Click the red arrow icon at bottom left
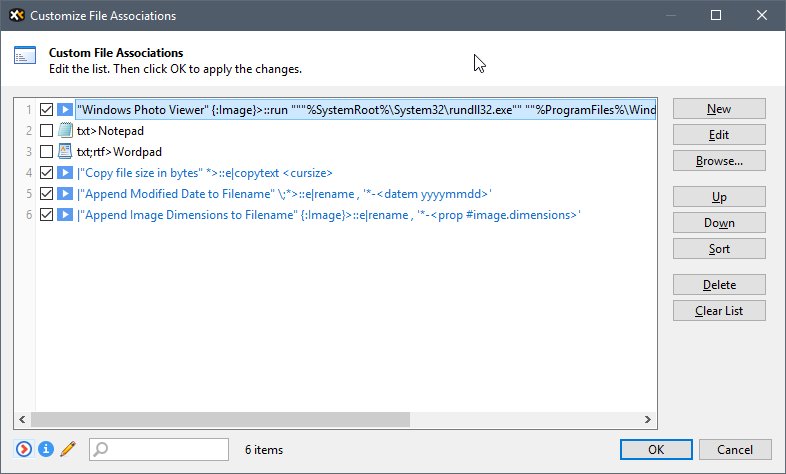The width and height of the screenshot is (786, 474). click(24, 449)
